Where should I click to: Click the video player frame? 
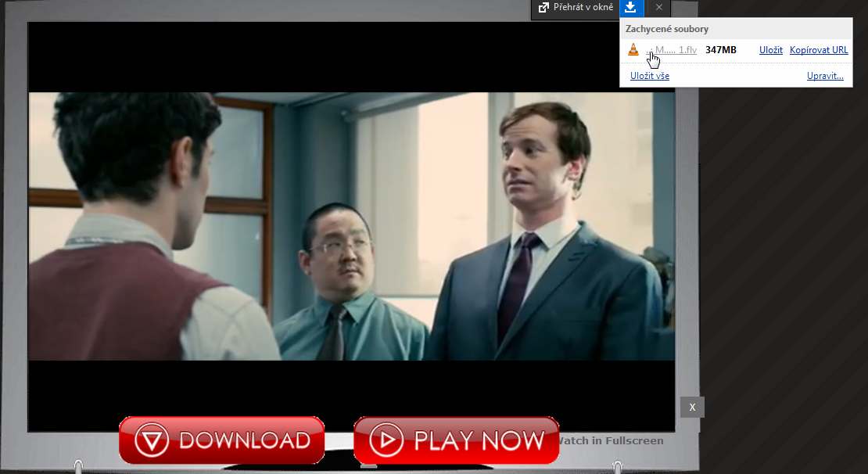coord(352,227)
